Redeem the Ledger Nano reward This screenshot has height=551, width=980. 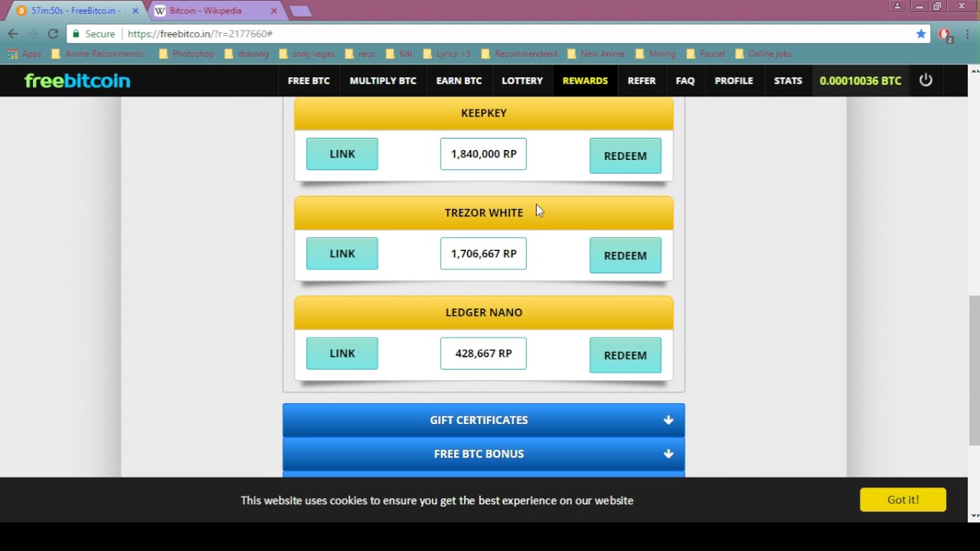(x=625, y=355)
